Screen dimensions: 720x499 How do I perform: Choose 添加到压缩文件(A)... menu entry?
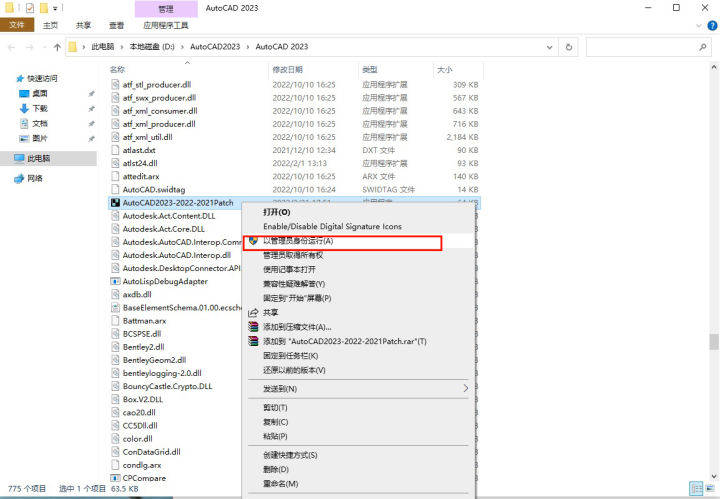[297, 327]
